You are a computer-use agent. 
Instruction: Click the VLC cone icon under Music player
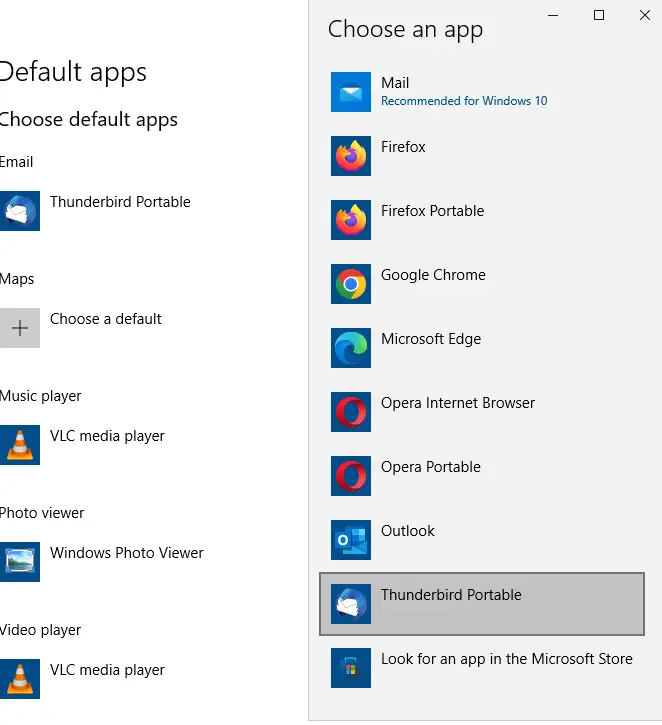(19, 445)
